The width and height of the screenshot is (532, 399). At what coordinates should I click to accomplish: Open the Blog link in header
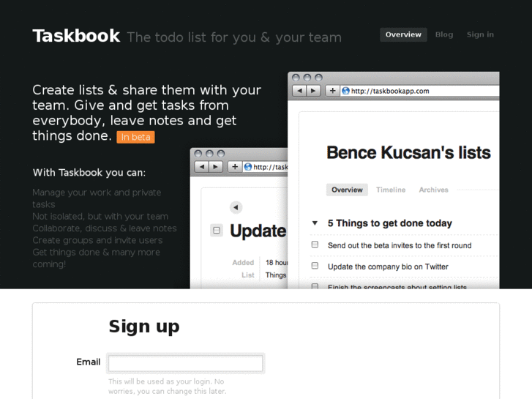443,34
